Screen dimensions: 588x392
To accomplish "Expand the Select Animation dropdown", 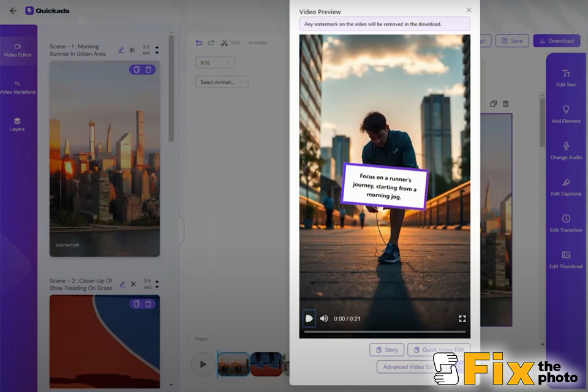I will click(x=222, y=82).
